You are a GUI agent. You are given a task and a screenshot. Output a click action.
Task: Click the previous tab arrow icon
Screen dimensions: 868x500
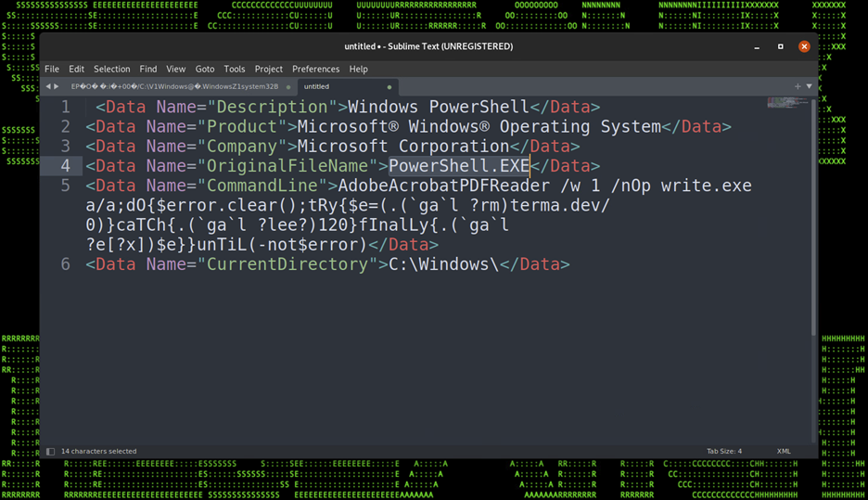click(x=48, y=86)
